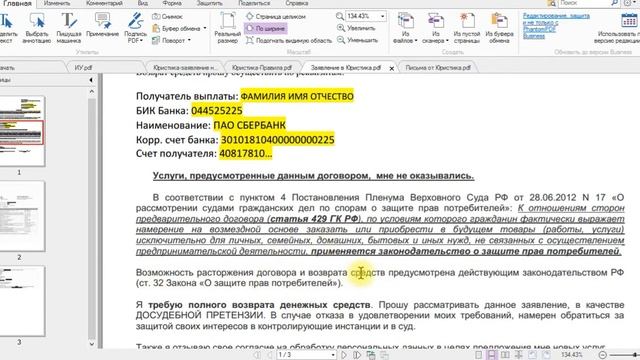This screenshot has width=640, height=360.
Task: Open the 134.43% zoom level dropdown
Action: (382, 16)
